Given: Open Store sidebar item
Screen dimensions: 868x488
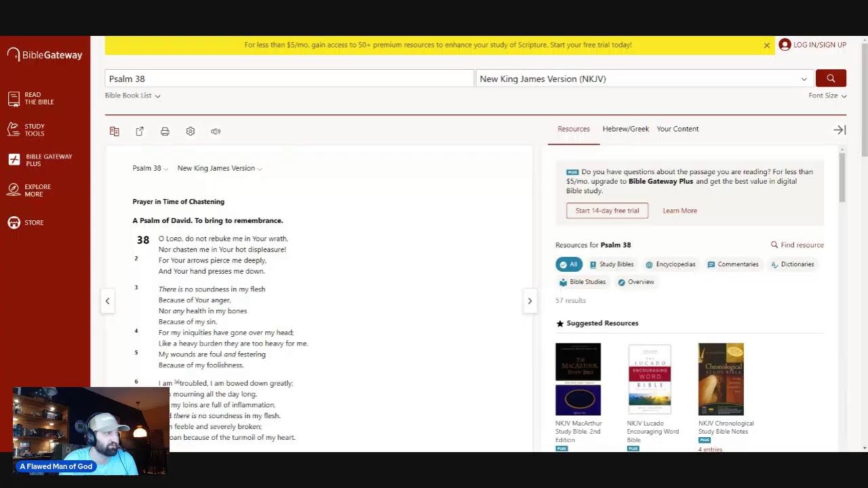Looking at the screenshot, I should click(26, 222).
